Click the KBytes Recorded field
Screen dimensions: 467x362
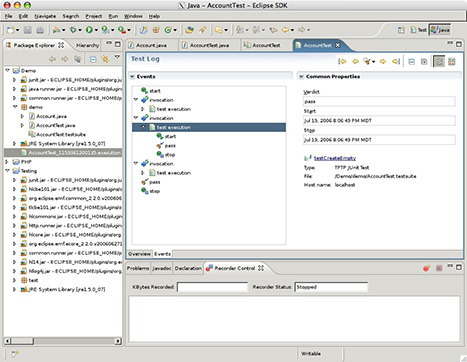pyautogui.click(x=212, y=287)
